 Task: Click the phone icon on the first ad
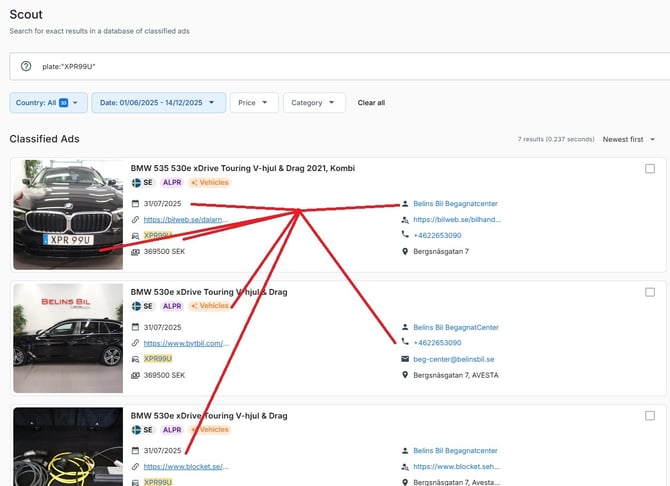pos(405,234)
